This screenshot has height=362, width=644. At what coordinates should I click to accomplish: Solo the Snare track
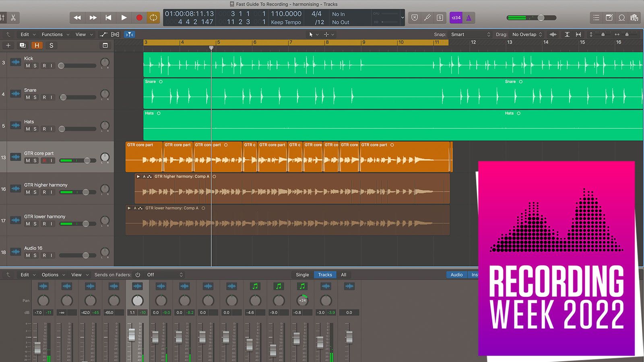click(35, 97)
